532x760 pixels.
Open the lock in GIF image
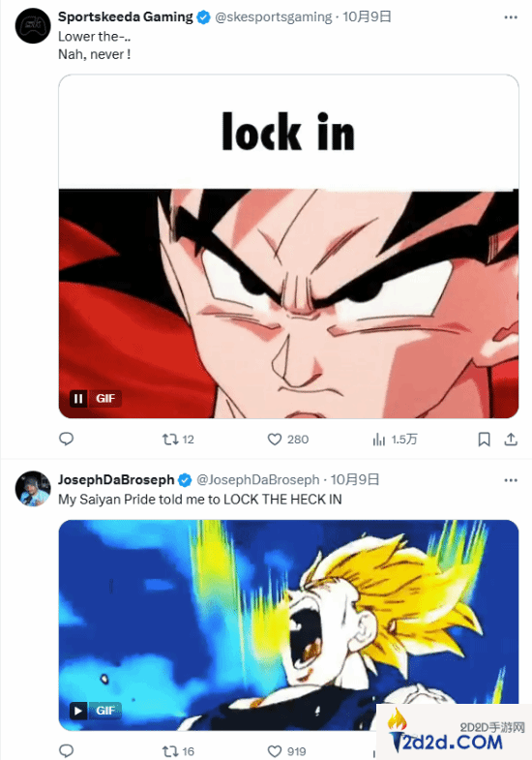[288, 246]
